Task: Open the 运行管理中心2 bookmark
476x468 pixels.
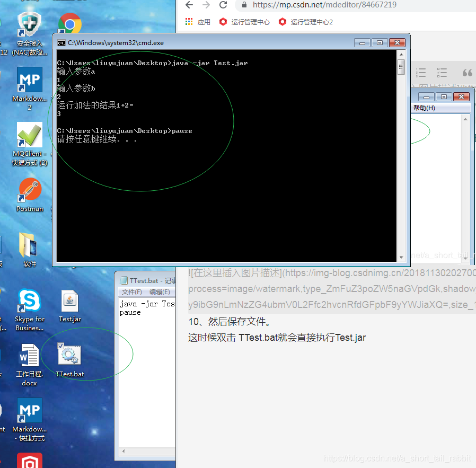Action: pyautogui.click(x=306, y=22)
